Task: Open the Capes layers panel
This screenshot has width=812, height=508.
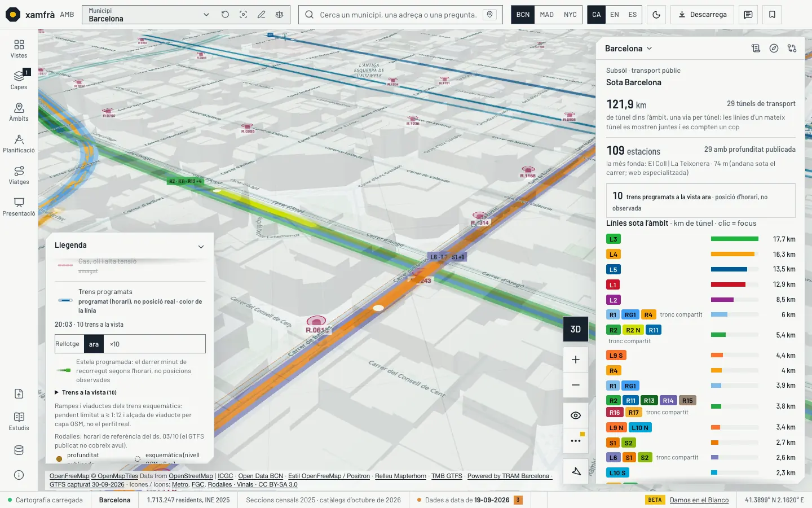Action: 19,80
